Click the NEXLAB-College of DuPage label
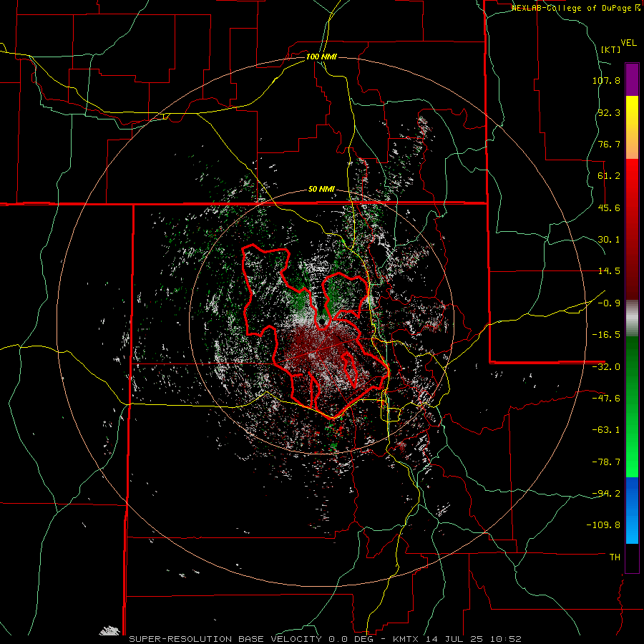 pyautogui.click(x=575, y=8)
